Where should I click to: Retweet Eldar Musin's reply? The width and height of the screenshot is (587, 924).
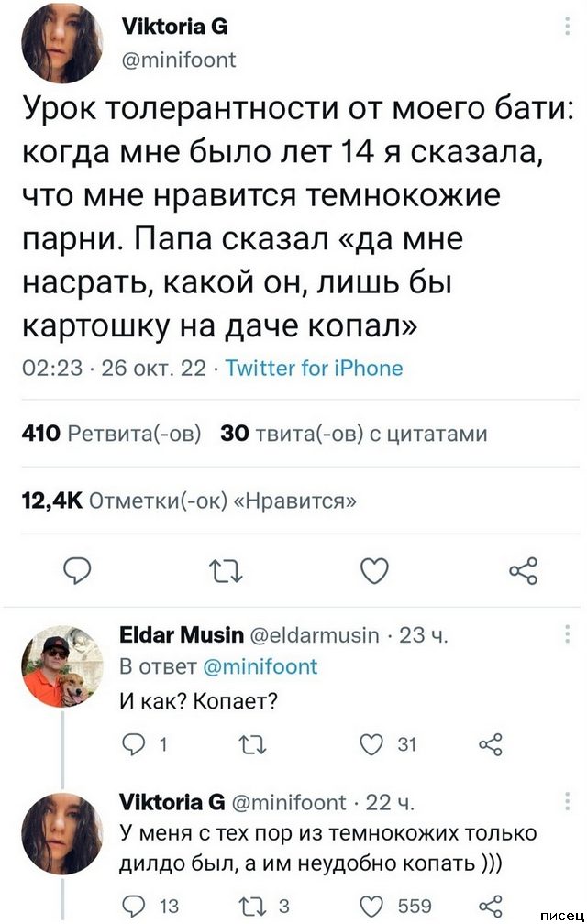pyautogui.click(x=250, y=743)
